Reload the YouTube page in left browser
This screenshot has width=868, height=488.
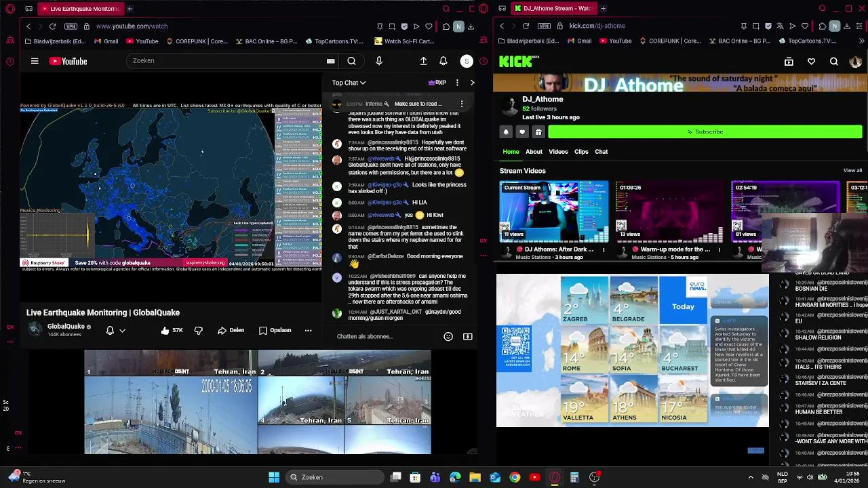click(52, 26)
